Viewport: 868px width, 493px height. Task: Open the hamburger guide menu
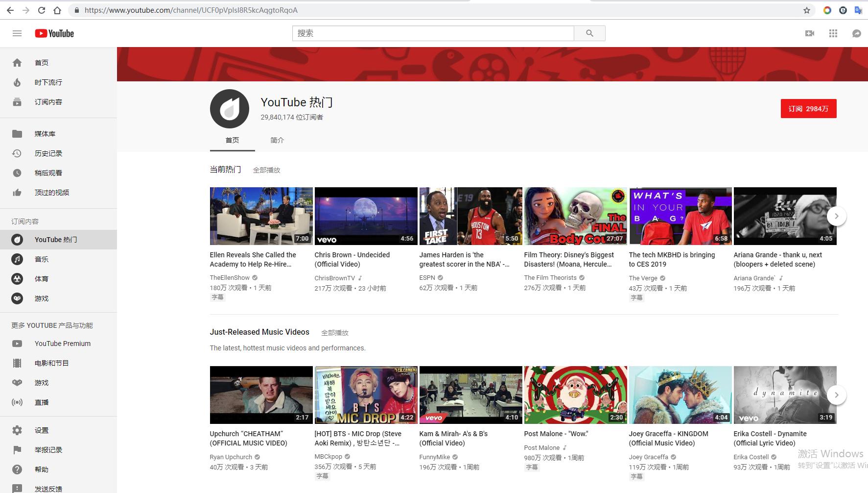(17, 33)
